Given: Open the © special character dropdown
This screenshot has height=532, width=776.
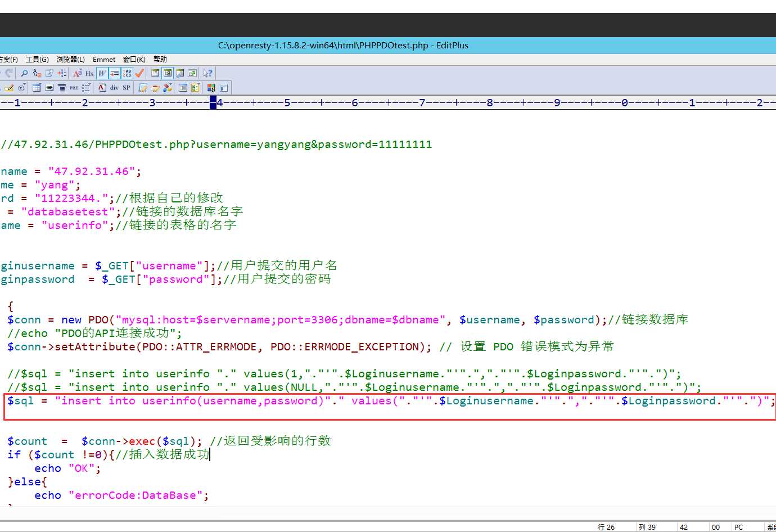Looking at the screenshot, I should 21,88.
